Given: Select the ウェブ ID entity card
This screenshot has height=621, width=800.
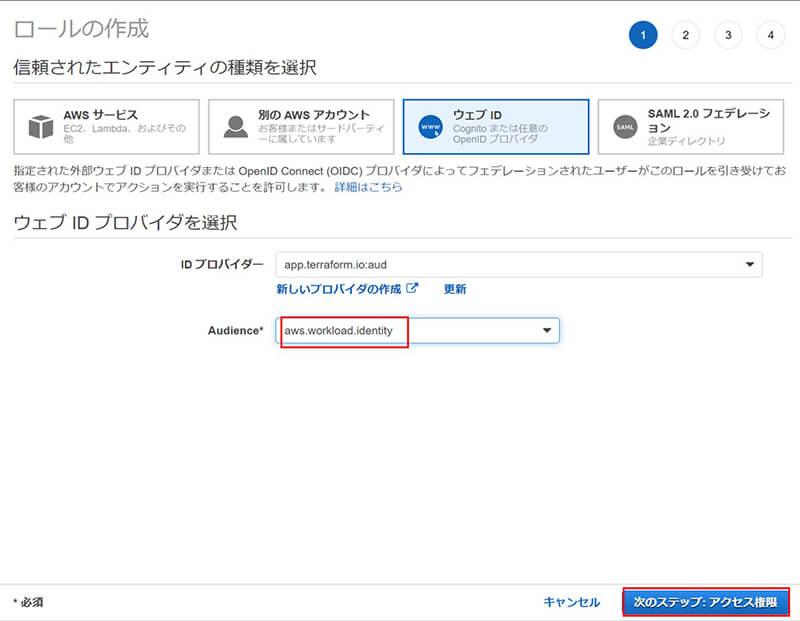Looking at the screenshot, I should [496, 127].
